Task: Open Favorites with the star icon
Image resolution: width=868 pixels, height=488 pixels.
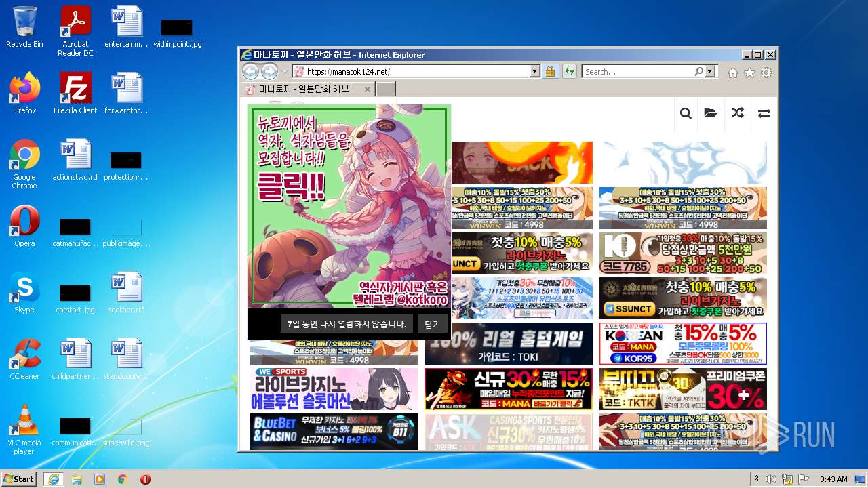Action: click(x=749, y=73)
